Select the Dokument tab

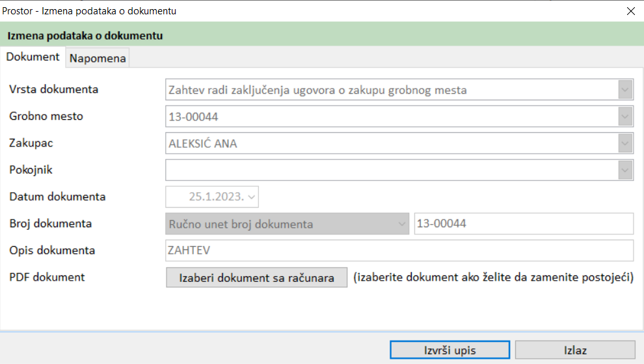point(33,57)
